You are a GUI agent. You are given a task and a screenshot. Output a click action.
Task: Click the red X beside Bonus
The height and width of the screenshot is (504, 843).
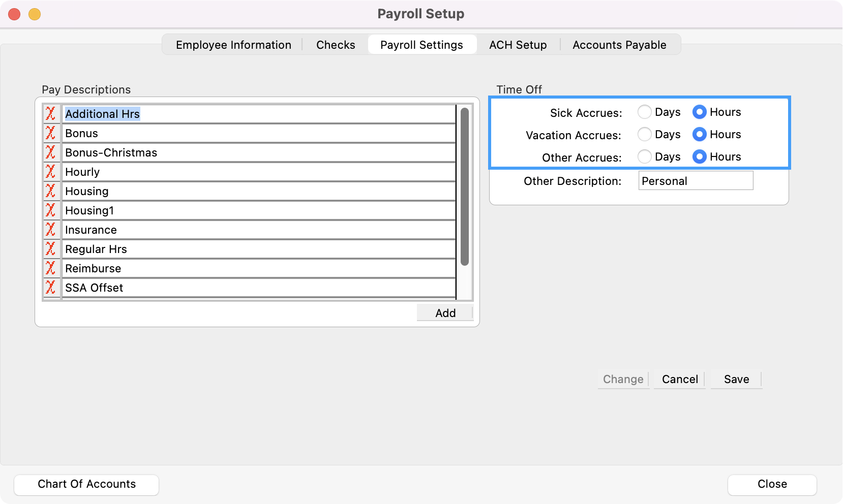[x=51, y=133]
